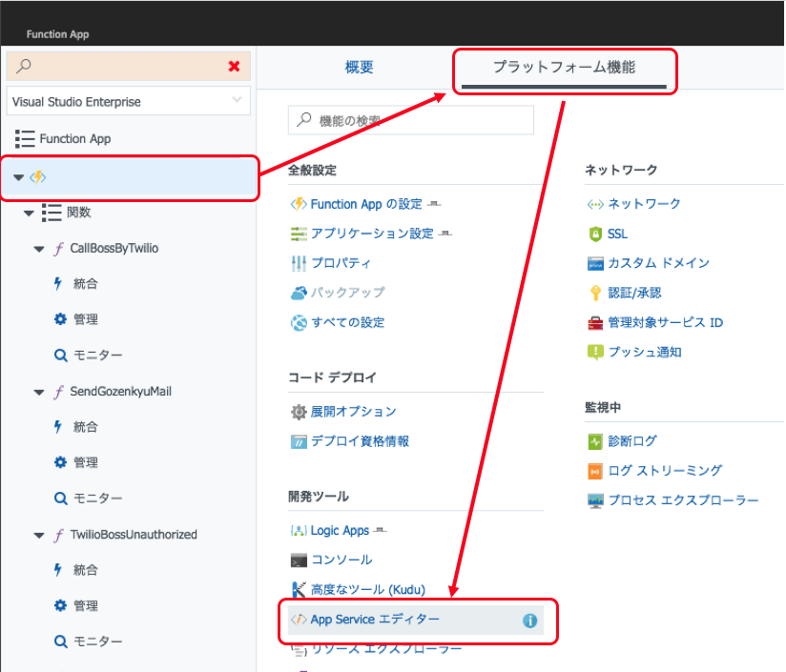
Task: Open the SSL link
Action: tap(617, 234)
